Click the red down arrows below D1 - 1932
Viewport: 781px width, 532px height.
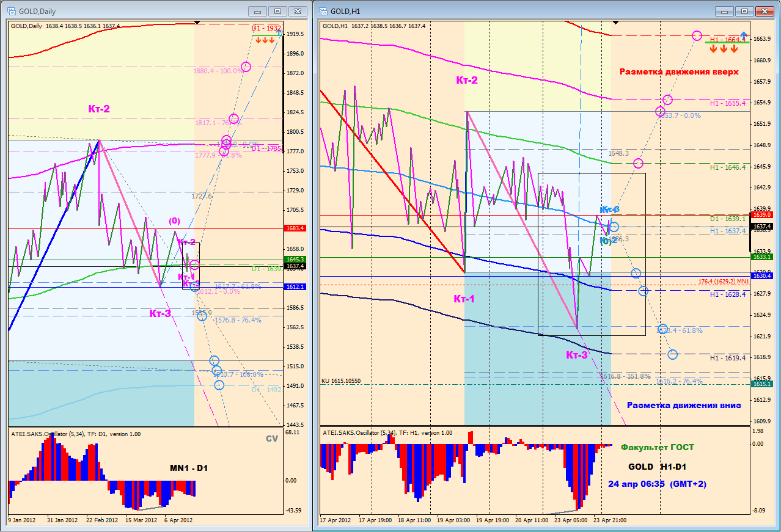click(x=265, y=40)
